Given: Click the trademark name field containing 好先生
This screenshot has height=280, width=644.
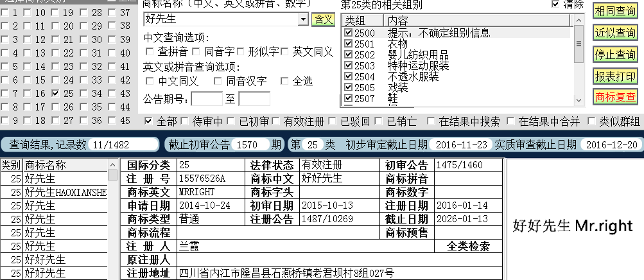Looking at the screenshot, I should pos(221,19).
